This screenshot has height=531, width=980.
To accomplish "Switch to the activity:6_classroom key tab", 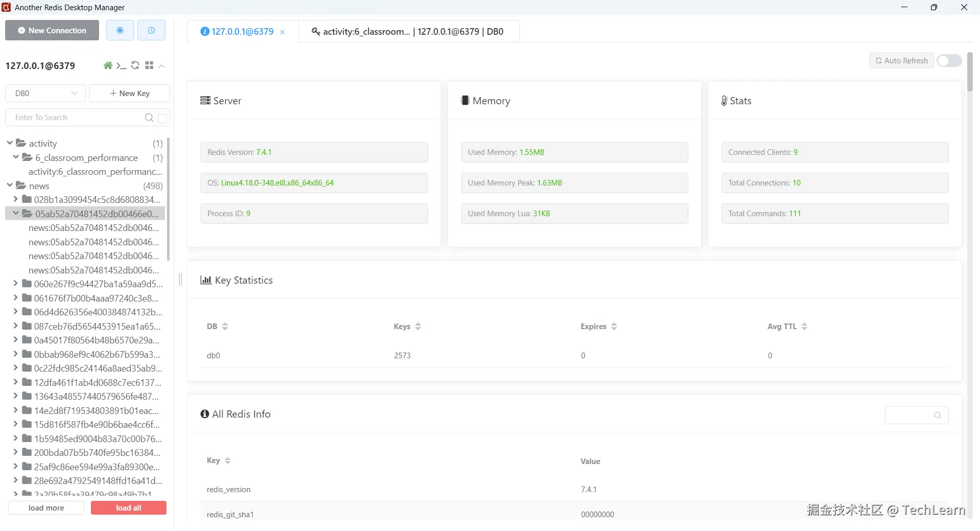I will coord(409,32).
